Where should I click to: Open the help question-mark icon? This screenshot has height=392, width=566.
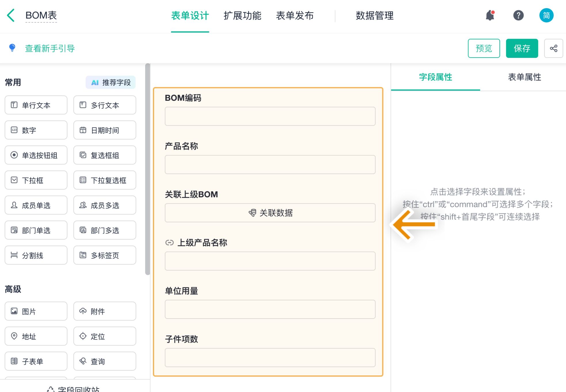click(518, 15)
